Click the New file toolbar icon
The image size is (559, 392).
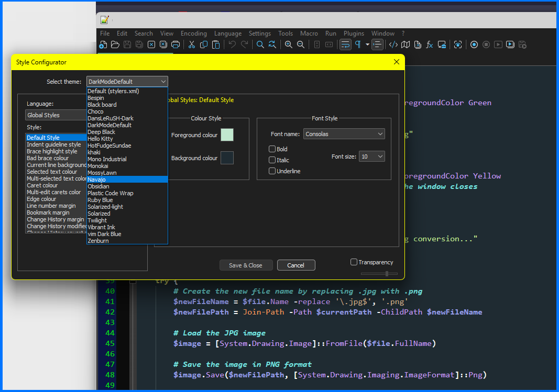point(103,45)
